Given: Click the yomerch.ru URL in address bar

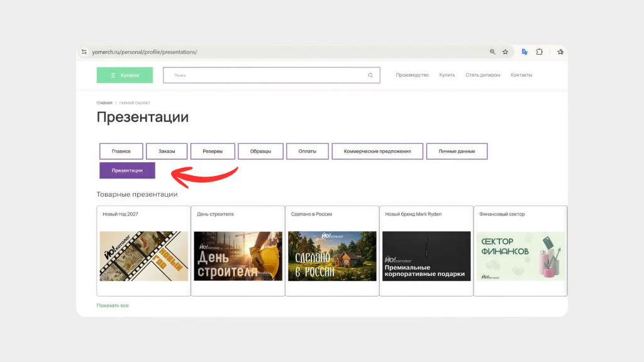Looking at the screenshot, I should [x=145, y=52].
